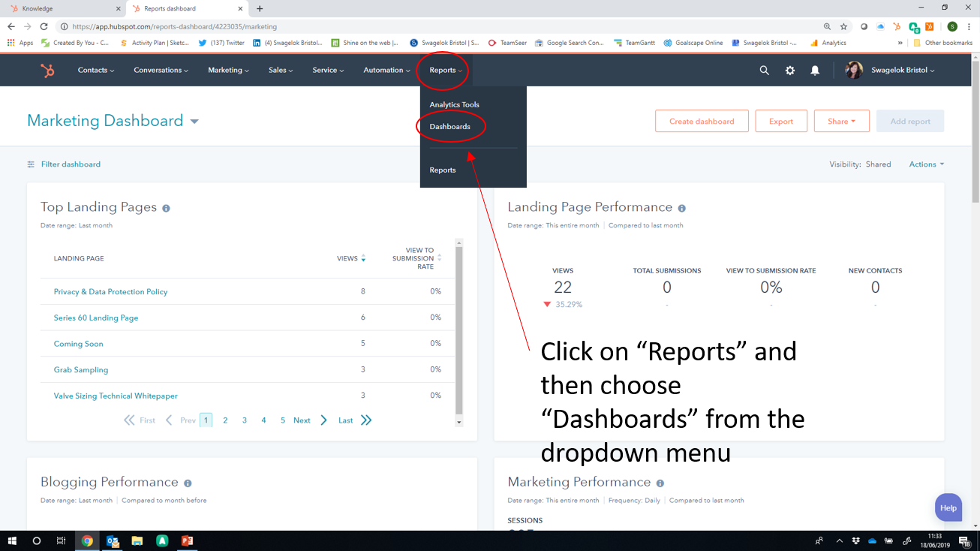Click the Dropbox icon in system tray
The width and height of the screenshot is (980, 551).
click(x=856, y=540)
